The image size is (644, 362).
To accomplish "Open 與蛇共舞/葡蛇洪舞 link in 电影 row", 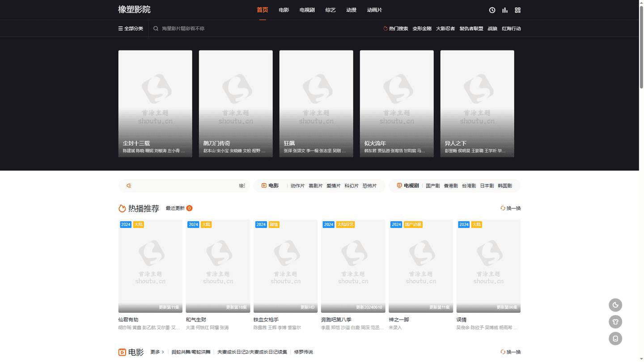I will [191, 352].
